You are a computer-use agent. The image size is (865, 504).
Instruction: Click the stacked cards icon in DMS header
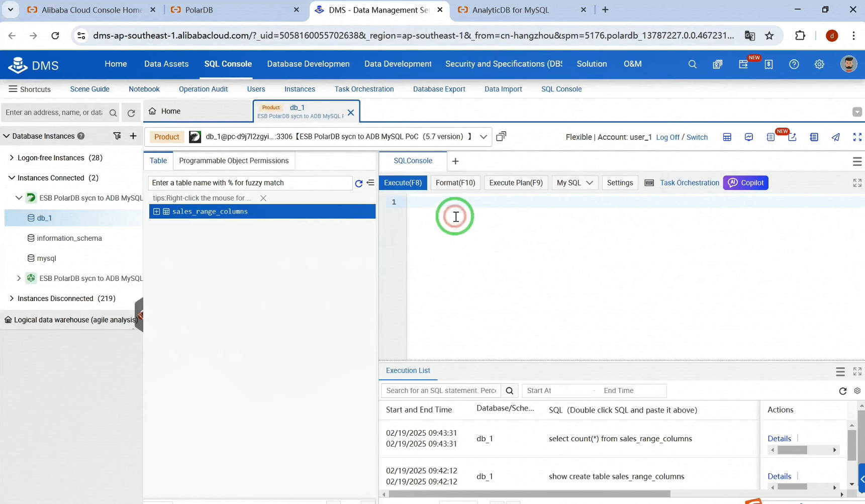[718, 64]
